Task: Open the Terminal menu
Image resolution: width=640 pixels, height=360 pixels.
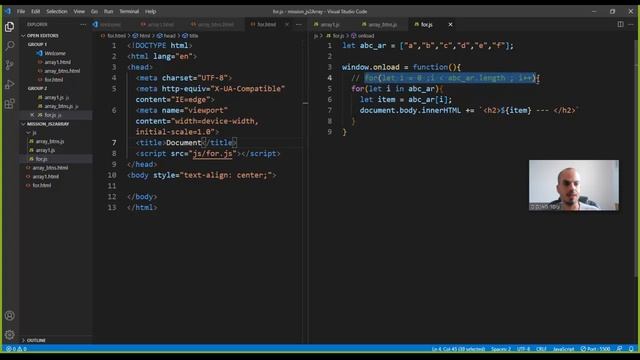Action: point(129,11)
